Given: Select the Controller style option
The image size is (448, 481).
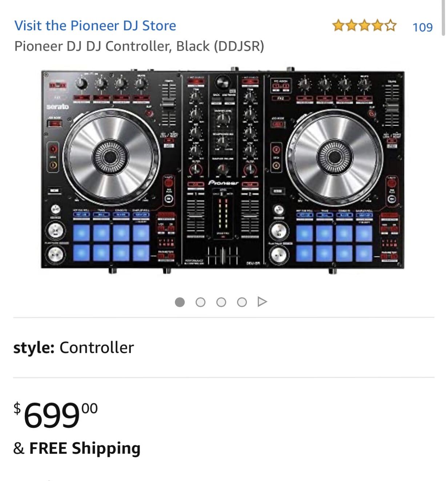Looking at the screenshot, I should pos(96,347).
